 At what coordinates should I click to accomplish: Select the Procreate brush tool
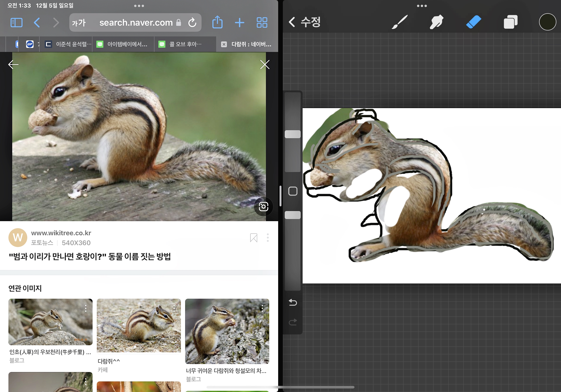pos(400,22)
